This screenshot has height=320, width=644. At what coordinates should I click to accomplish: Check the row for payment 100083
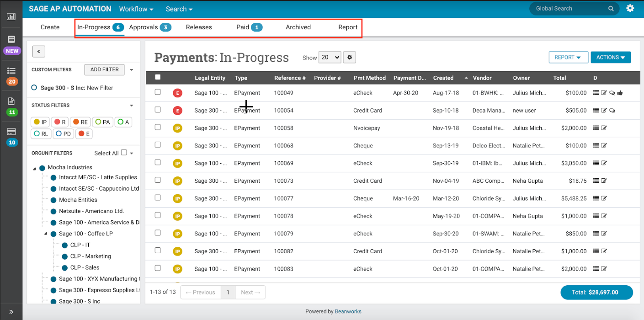pos(158,268)
